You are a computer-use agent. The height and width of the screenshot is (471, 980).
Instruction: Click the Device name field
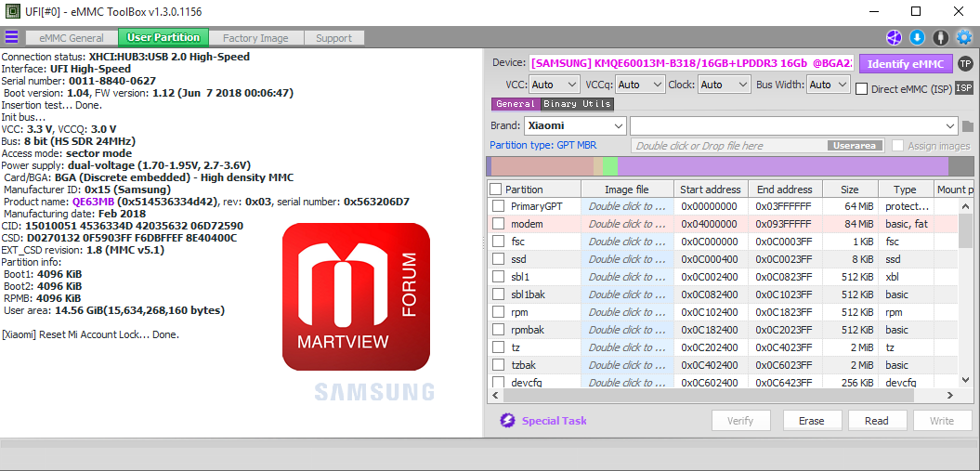692,64
